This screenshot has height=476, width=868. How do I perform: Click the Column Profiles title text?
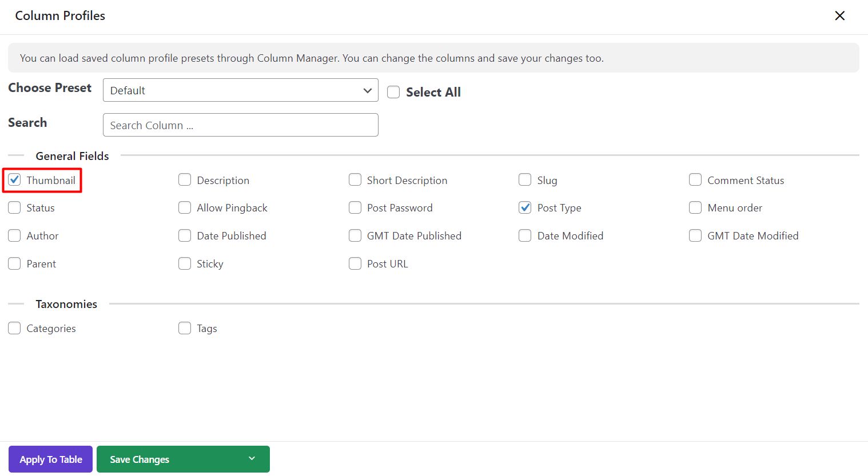pyautogui.click(x=60, y=15)
